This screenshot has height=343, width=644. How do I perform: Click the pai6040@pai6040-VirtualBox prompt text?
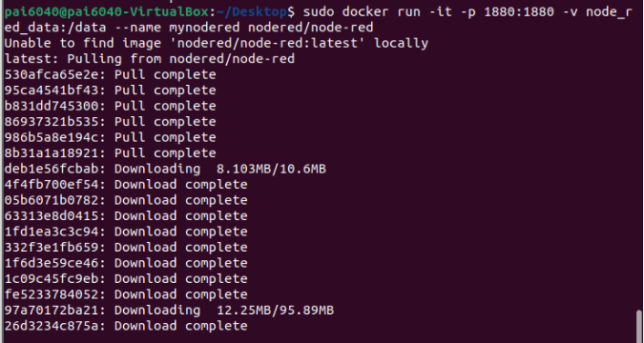tap(107, 11)
